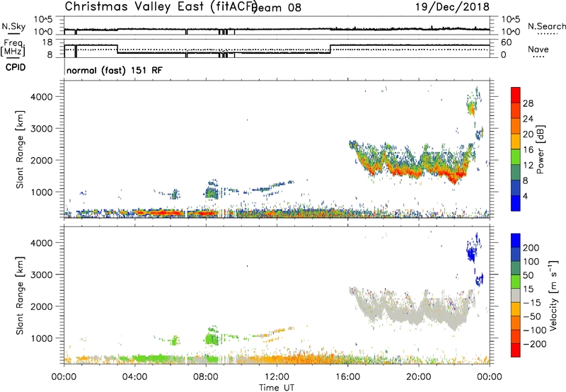Click the 'Slant Range [km]' label of power panel
Viewport: 566px width, 392px height.
pyautogui.click(x=20, y=149)
